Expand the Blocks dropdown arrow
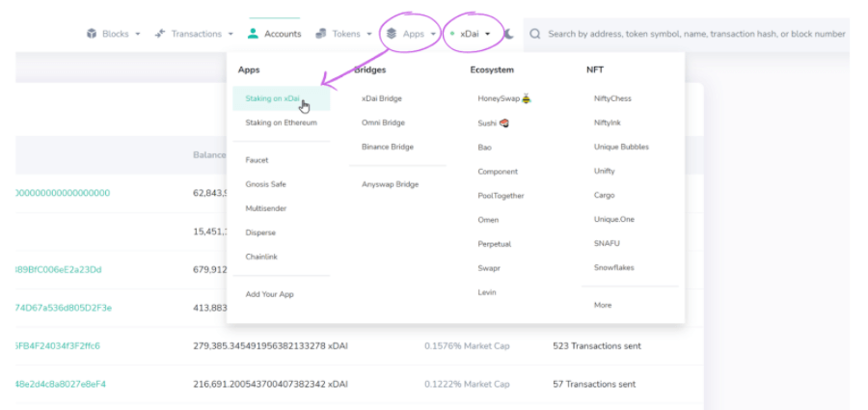The height and width of the screenshot is (410, 868). click(x=138, y=34)
